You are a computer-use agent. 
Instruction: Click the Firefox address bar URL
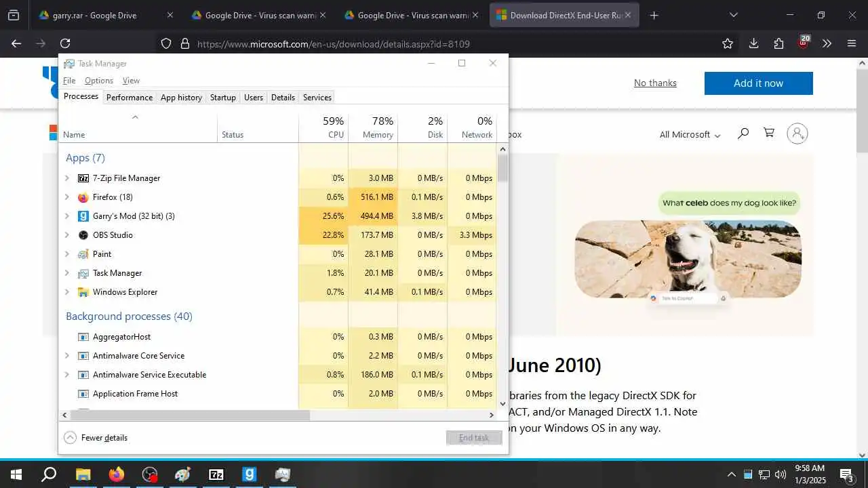[x=334, y=44]
